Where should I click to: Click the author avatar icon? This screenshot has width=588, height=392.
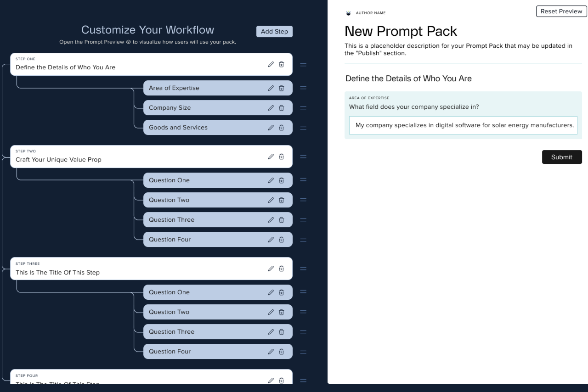point(348,13)
